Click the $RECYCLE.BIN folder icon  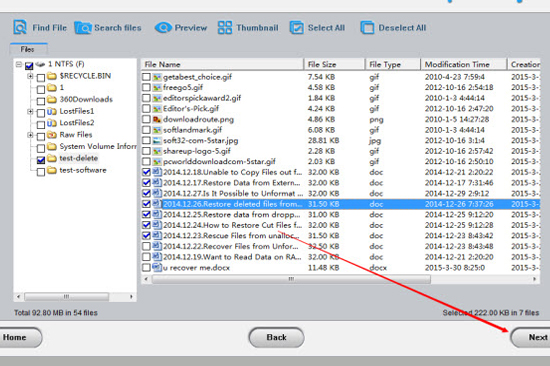52,76
